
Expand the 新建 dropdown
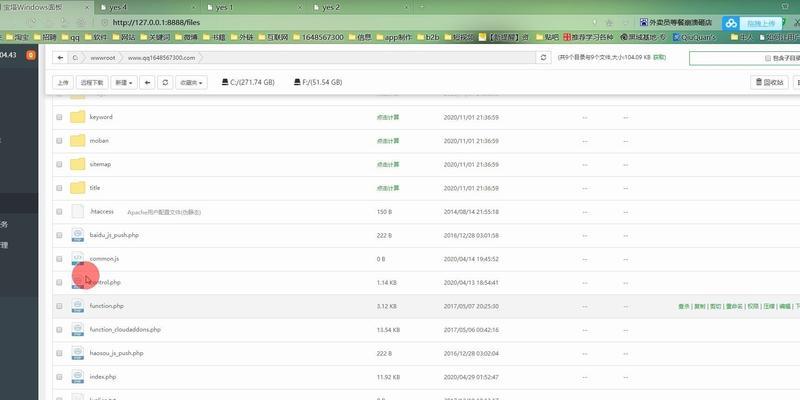(124, 82)
